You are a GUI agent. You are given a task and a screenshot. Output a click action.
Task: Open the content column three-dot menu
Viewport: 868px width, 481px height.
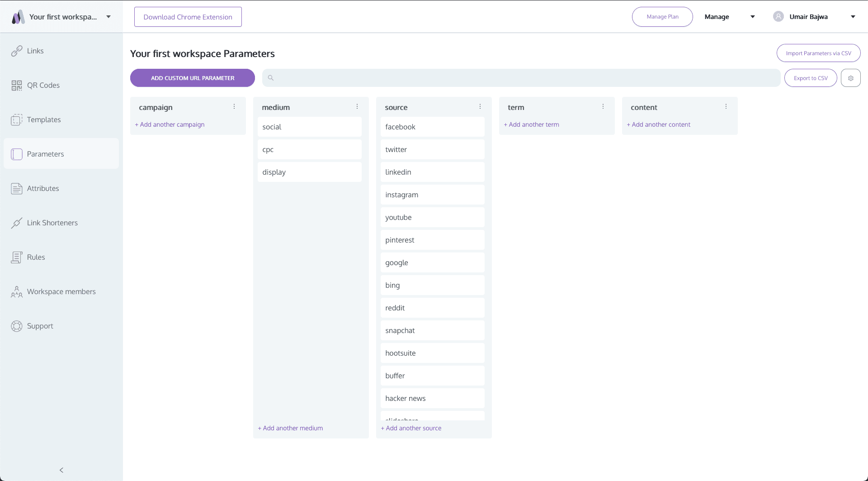[x=726, y=106]
